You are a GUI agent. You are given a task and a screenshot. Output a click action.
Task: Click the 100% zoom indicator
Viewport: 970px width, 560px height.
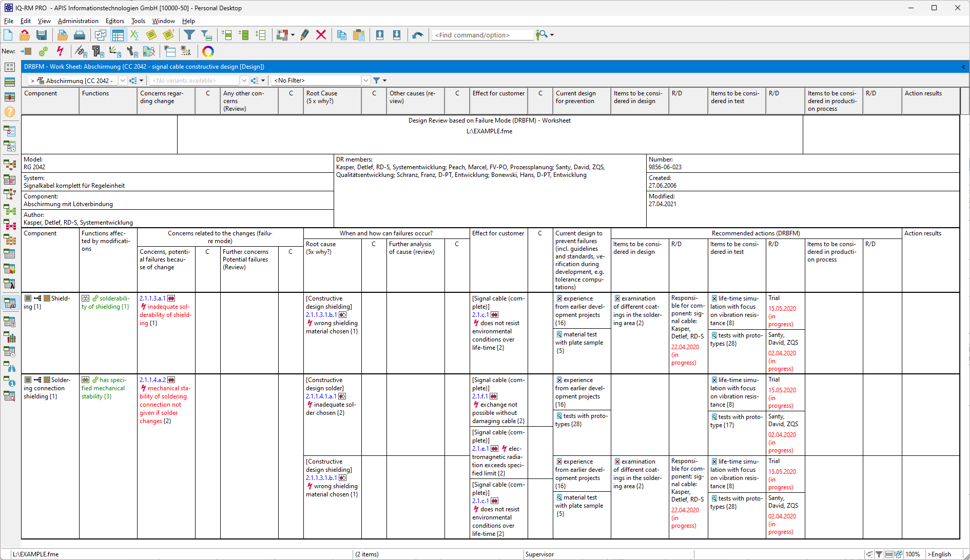tap(913, 554)
